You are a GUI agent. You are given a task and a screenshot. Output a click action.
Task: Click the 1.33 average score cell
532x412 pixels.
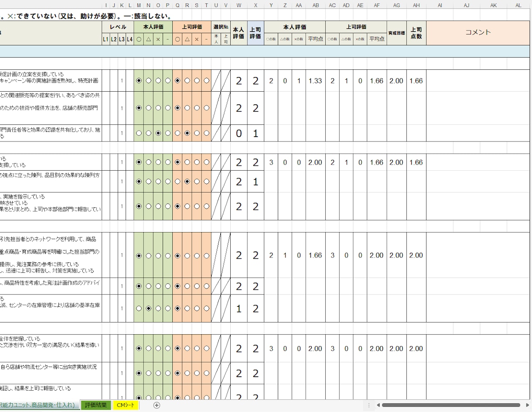(x=315, y=81)
